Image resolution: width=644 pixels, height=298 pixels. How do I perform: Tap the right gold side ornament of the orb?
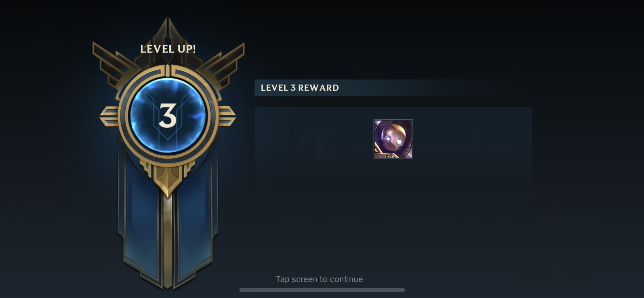[227, 117]
